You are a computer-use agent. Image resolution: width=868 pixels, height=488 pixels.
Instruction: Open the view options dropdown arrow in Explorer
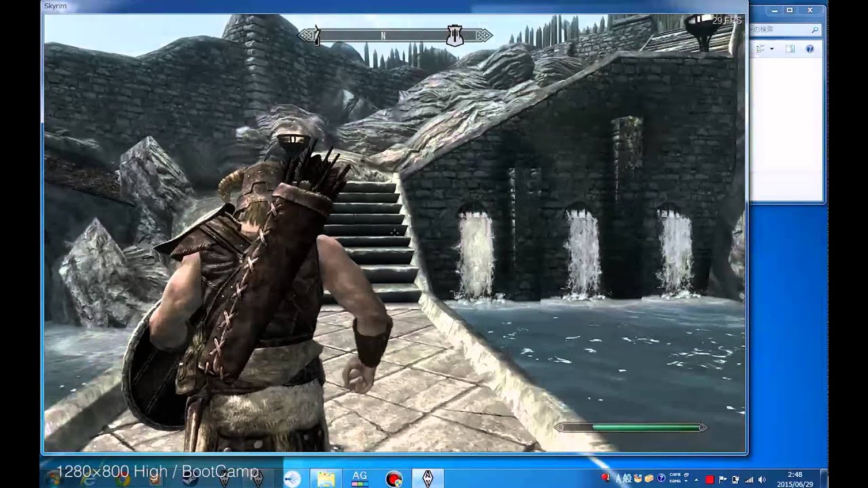coord(772,49)
